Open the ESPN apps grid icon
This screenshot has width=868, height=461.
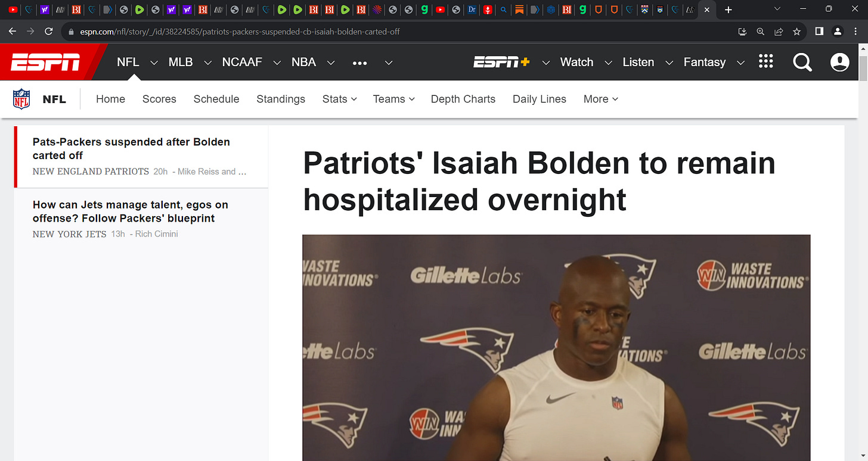click(x=766, y=62)
